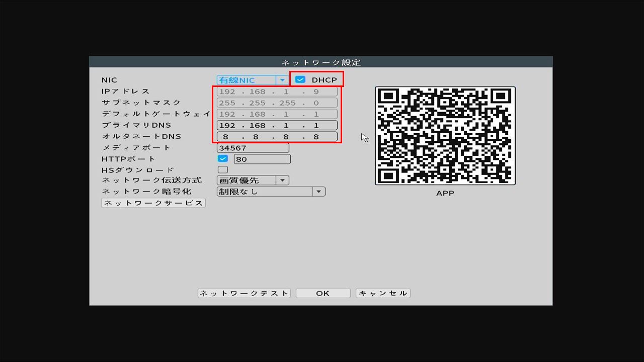
Task: Click the IPアドレス field
Action: [277, 92]
